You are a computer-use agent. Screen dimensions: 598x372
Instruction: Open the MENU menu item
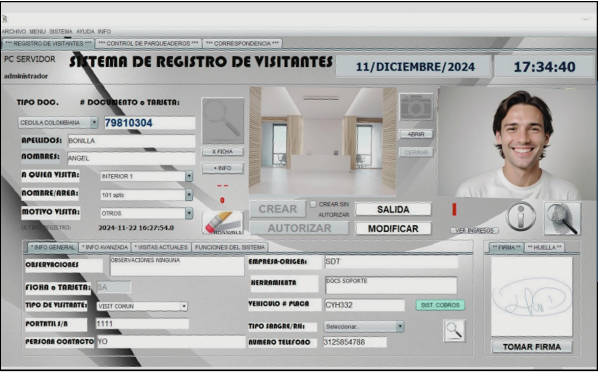pyautogui.click(x=37, y=31)
